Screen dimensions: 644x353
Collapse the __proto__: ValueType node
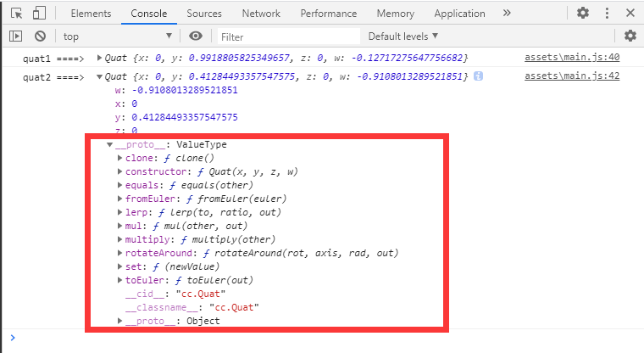pos(110,145)
